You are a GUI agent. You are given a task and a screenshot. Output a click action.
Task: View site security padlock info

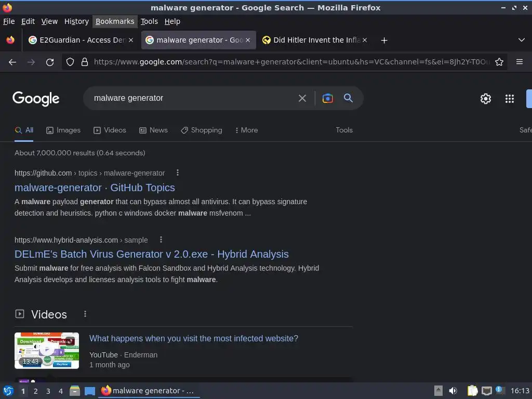(x=85, y=62)
